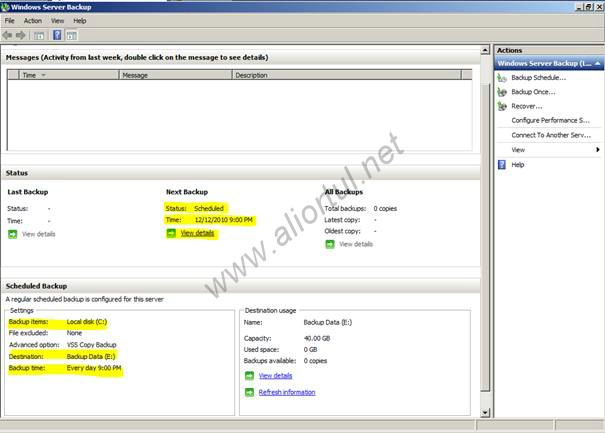Open the Help menu in menu bar

pos(80,21)
